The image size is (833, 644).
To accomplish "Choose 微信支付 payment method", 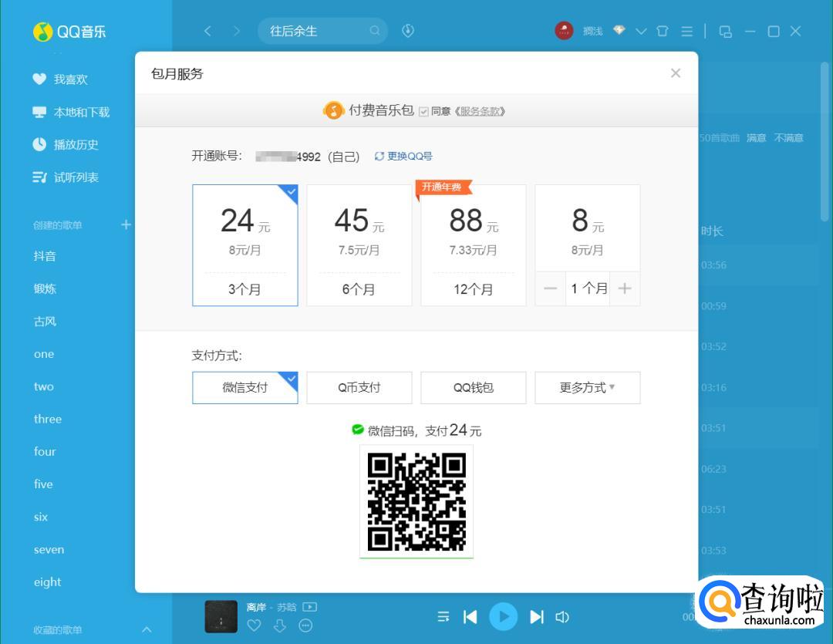I will (245, 388).
